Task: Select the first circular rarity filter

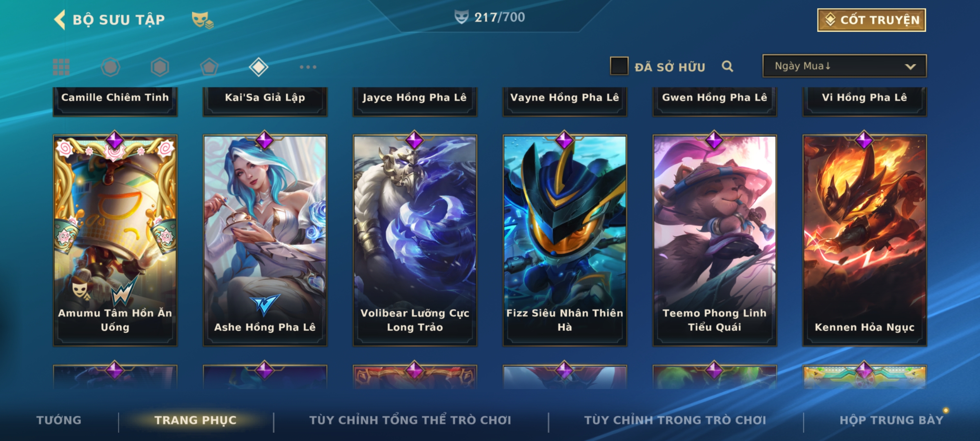Action: (110, 67)
